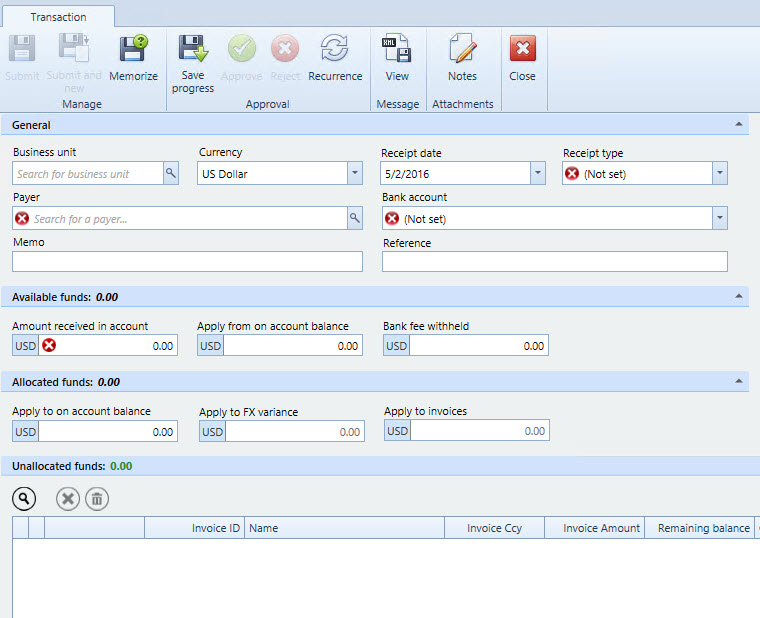Open the Receipt type dropdown
This screenshot has height=618, width=760.
[x=719, y=174]
